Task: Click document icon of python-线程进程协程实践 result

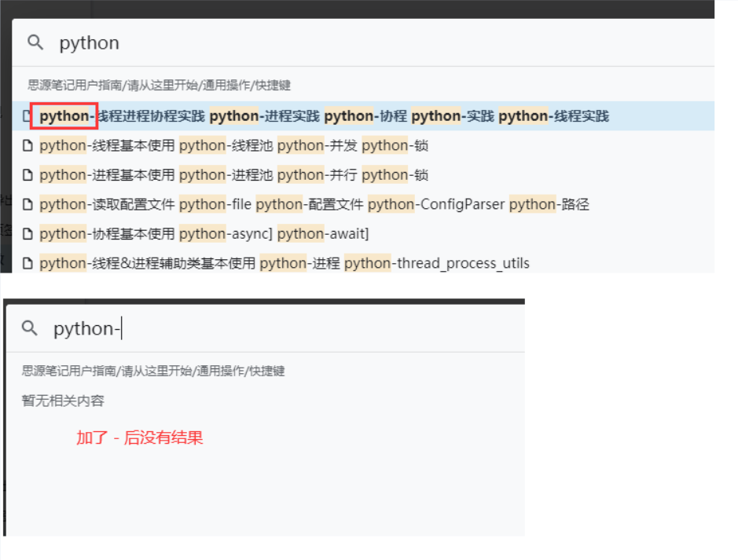Action: coord(28,116)
